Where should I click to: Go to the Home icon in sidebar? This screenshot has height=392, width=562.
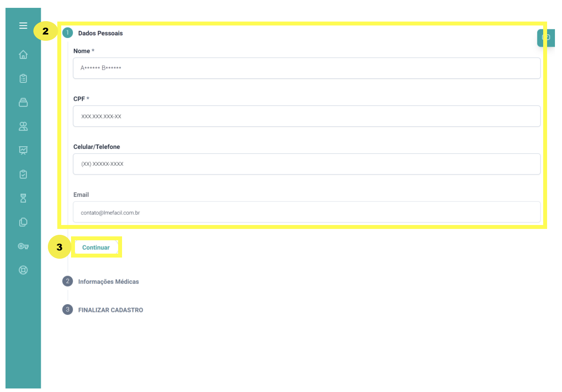pyautogui.click(x=23, y=54)
